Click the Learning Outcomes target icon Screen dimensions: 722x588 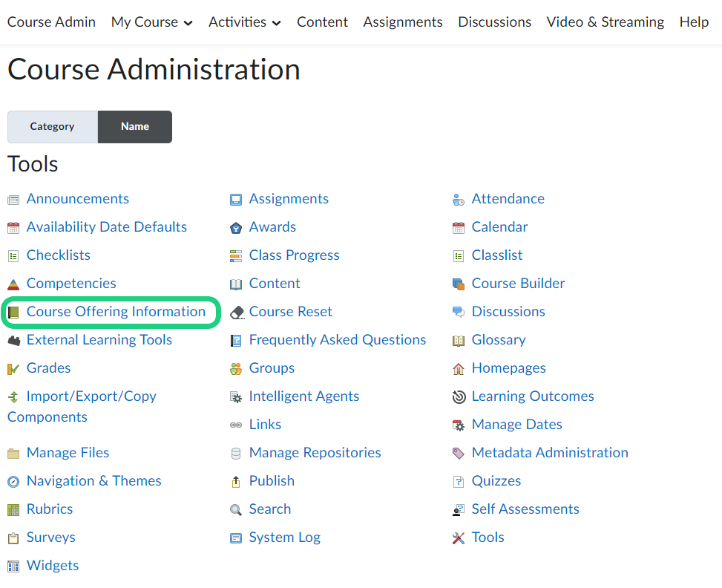459,397
